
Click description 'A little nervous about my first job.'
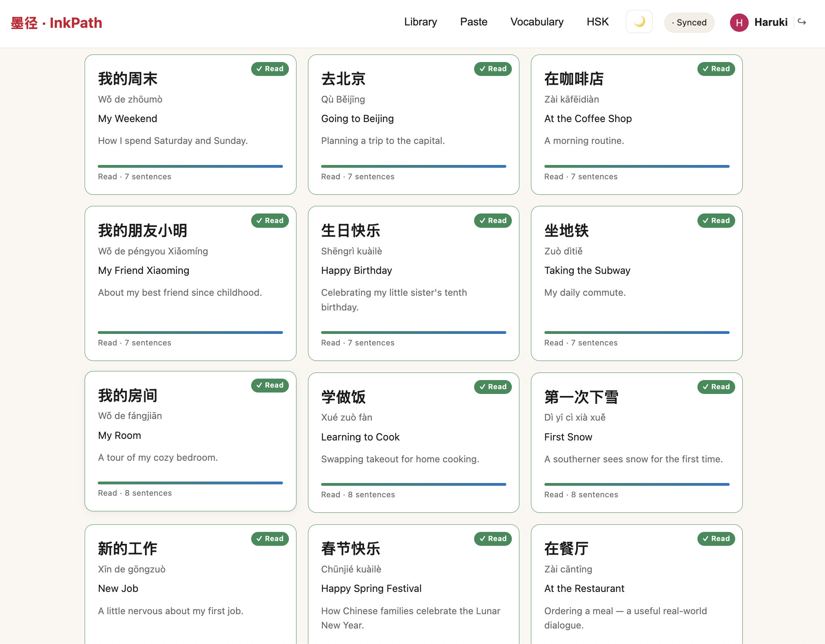click(x=171, y=611)
